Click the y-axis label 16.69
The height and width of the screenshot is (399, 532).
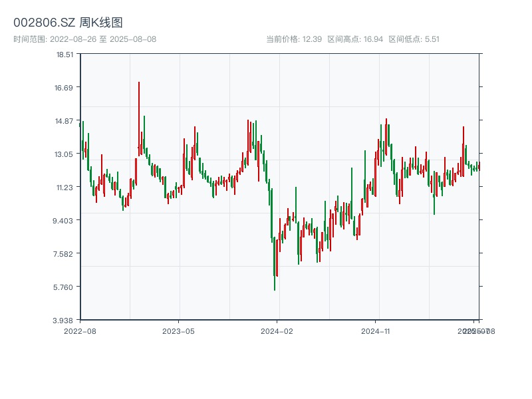(x=64, y=88)
